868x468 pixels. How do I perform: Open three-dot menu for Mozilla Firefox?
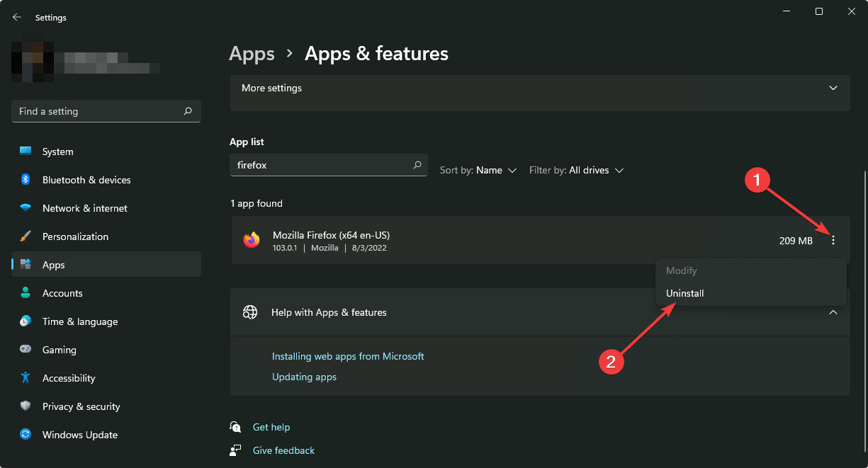(x=833, y=241)
